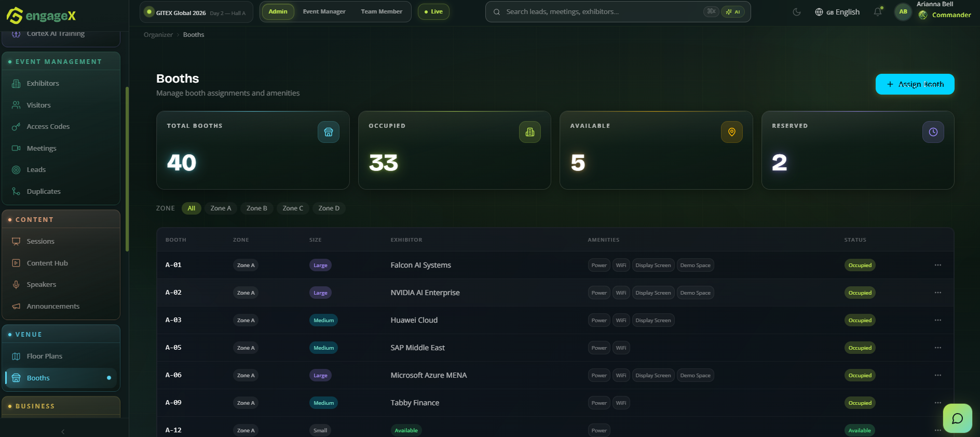The width and height of the screenshot is (980, 437).
Task: Open row actions menu for Microsoft Azure MENA
Action: (x=938, y=375)
